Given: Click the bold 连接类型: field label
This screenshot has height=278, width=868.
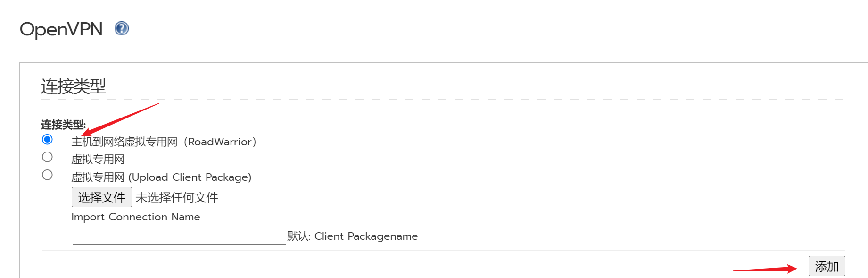Looking at the screenshot, I should click(x=63, y=125).
